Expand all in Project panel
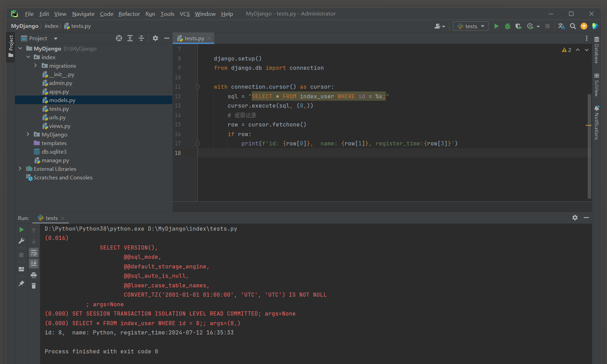The height and width of the screenshot is (364, 607). click(130, 38)
